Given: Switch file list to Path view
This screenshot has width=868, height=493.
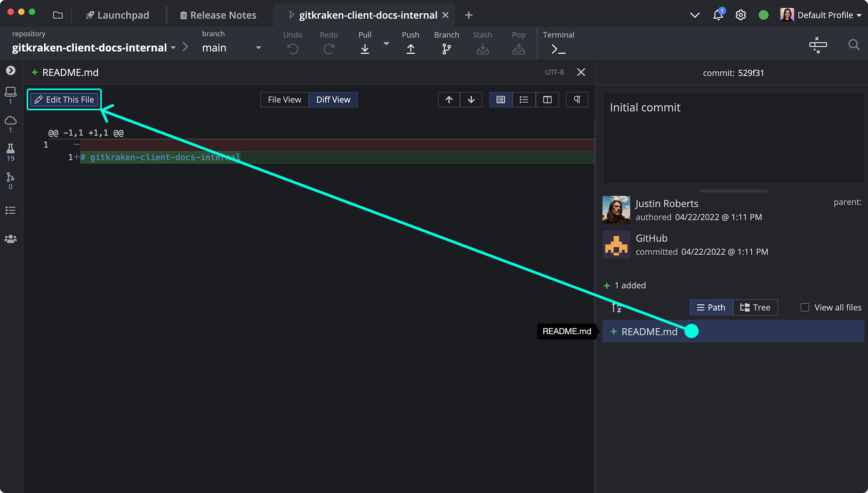Looking at the screenshot, I should point(711,308).
